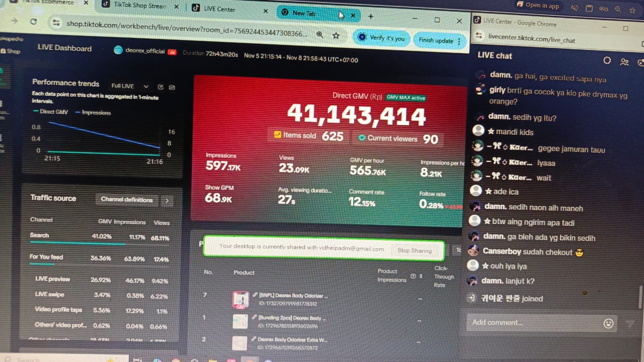Click the viewers icon in LIVE chat header
This screenshot has width=644, height=362.
click(x=624, y=61)
